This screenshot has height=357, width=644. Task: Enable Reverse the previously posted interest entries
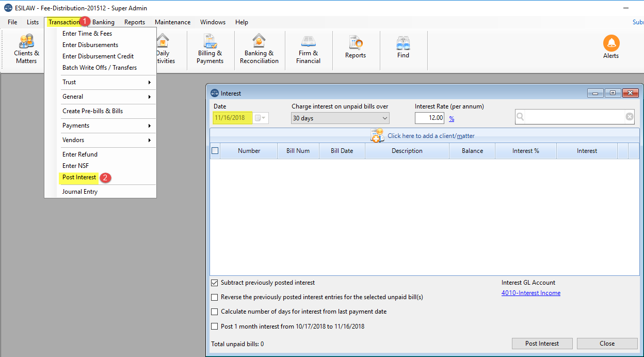coord(215,297)
